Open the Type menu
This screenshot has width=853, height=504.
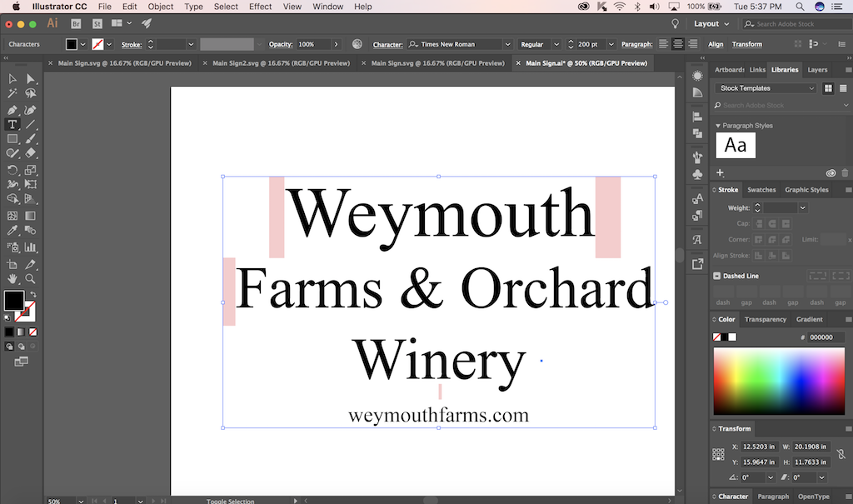coord(193,7)
